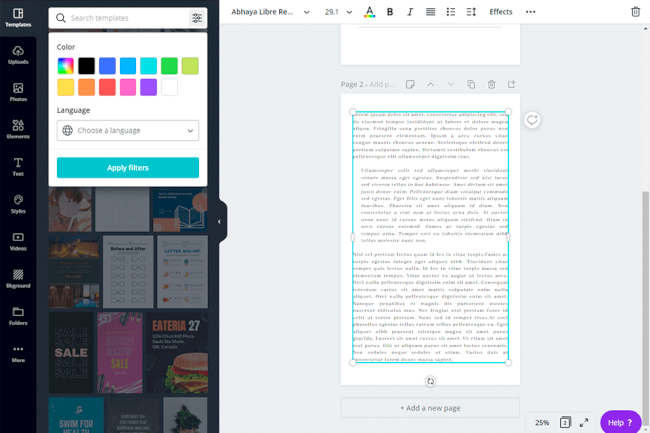
Task: Click the Add a new page button
Action: click(x=430, y=408)
